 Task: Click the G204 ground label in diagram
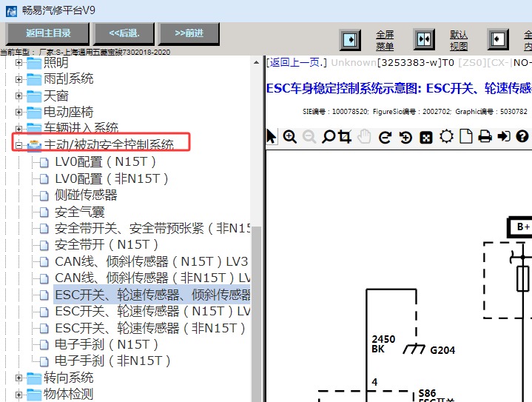click(442, 350)
